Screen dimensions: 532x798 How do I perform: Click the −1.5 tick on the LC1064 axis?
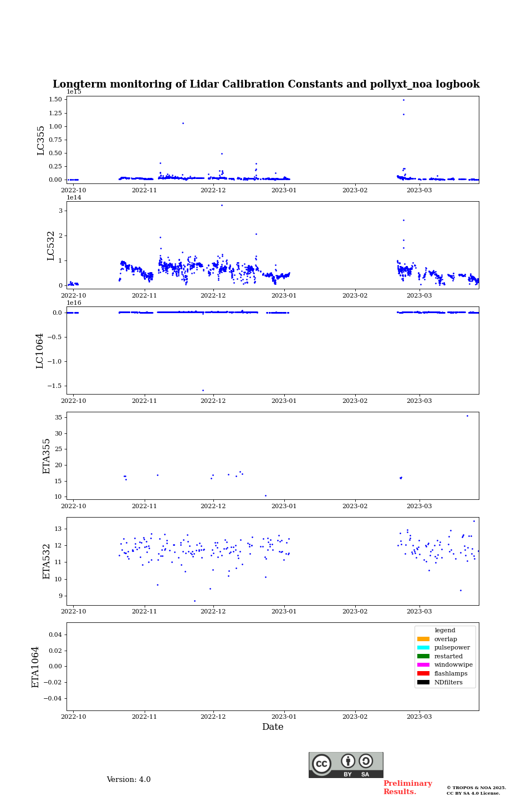click(54, 386)
